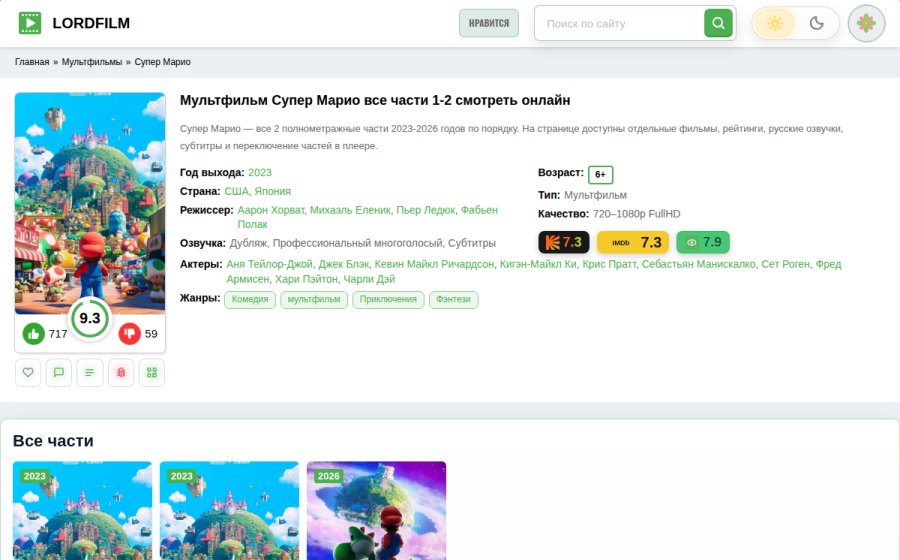
Task: Click the 9.3 circular rating indicator
Action: [90, 318]
